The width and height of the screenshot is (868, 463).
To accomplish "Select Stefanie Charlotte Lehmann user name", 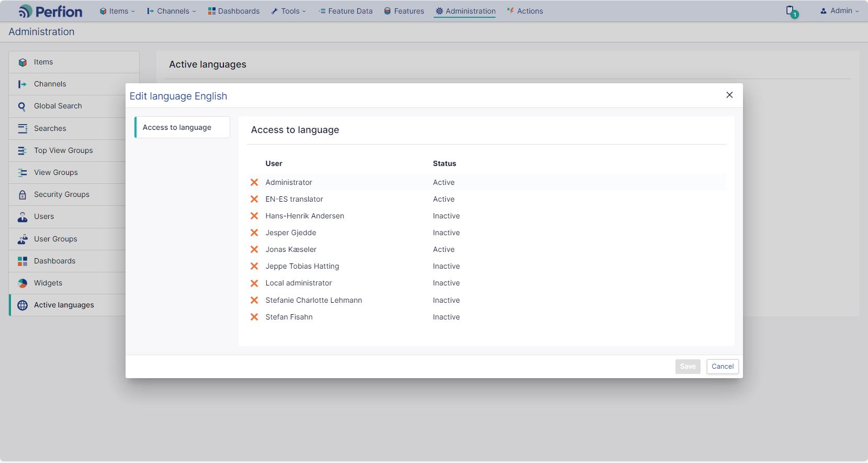I will [314, 300].
